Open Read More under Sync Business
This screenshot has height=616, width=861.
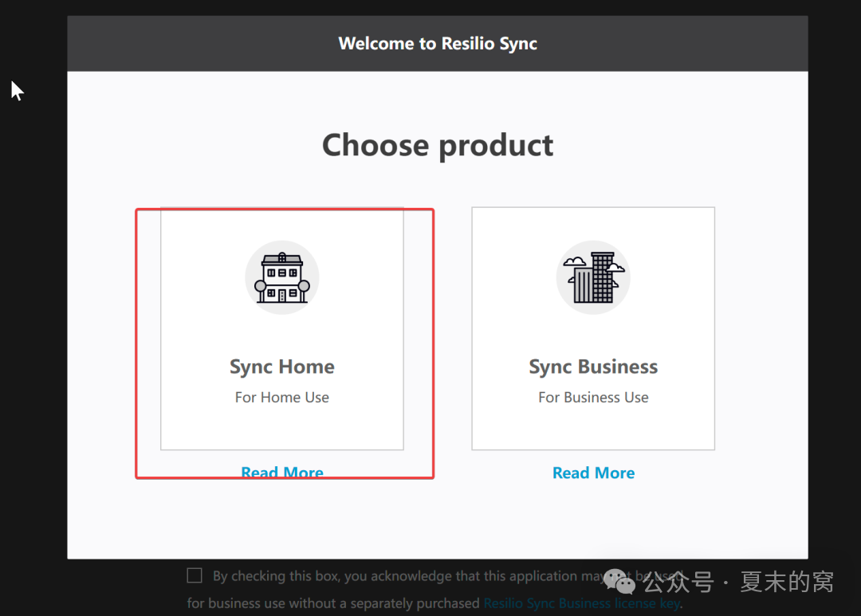pyautogui.click(x=593, y=473)
